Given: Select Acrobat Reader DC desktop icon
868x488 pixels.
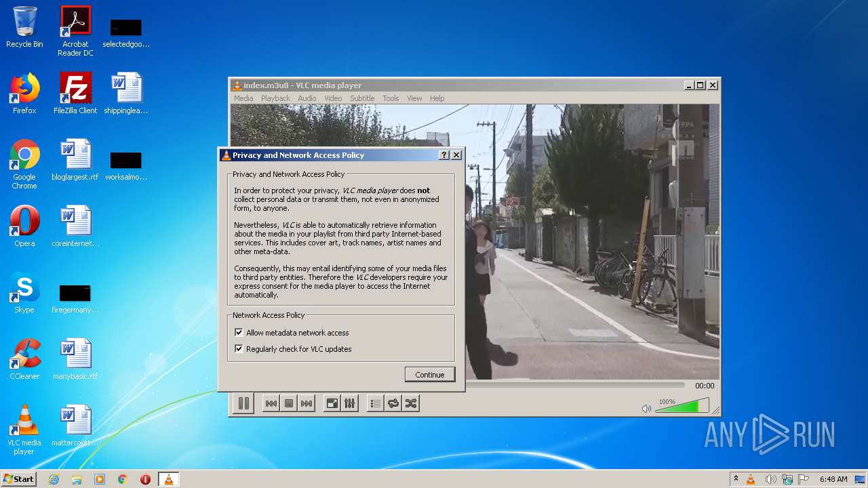Looking at the screenshot, I should 75,30.
